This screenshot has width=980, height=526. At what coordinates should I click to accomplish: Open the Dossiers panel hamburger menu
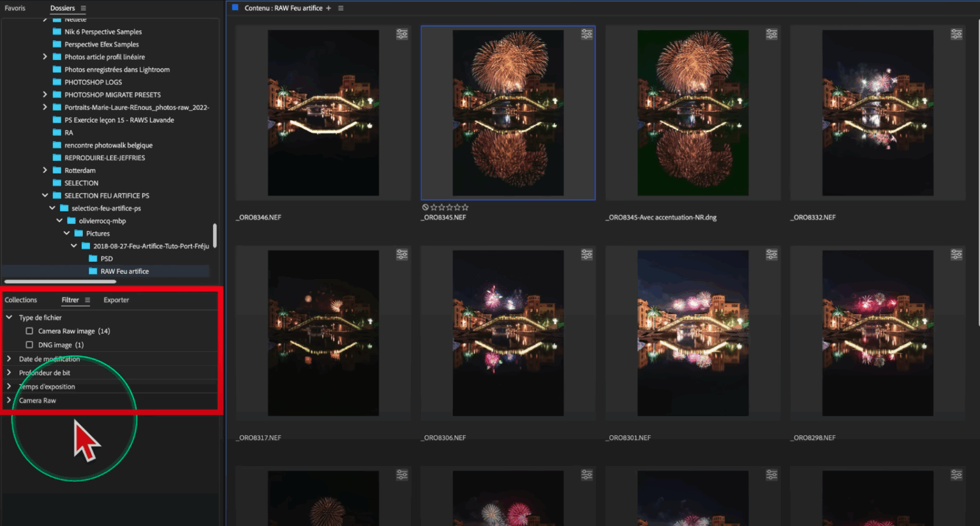85,8
